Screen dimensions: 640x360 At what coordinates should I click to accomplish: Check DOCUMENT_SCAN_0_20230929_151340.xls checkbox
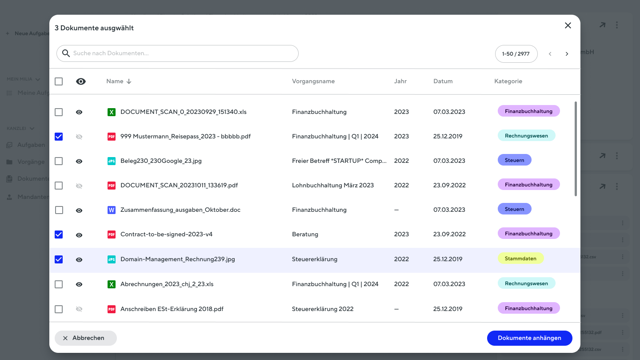pyautogui.click(x=59, y=112)
